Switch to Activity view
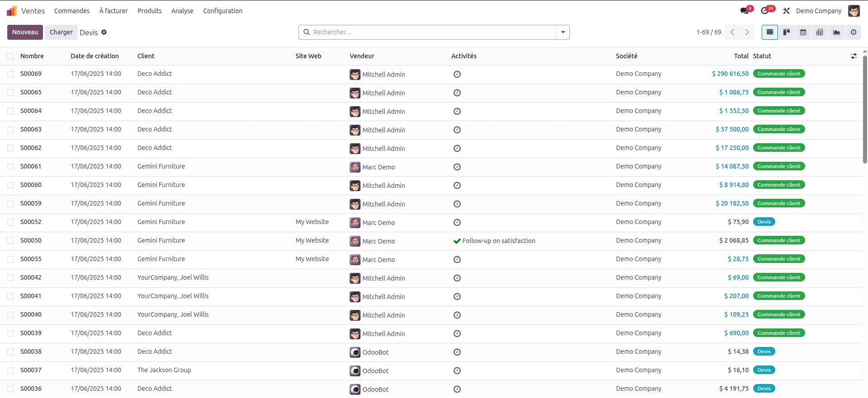 click(853, 32)
